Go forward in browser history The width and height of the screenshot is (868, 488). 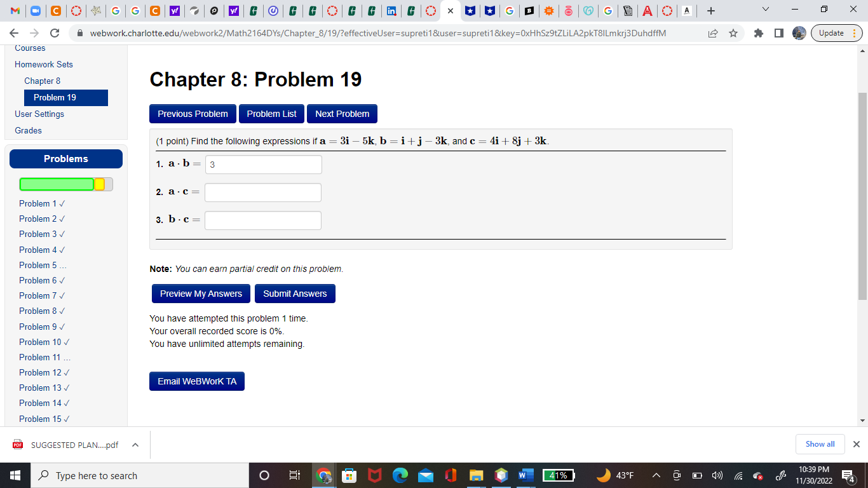pos(34,33)
